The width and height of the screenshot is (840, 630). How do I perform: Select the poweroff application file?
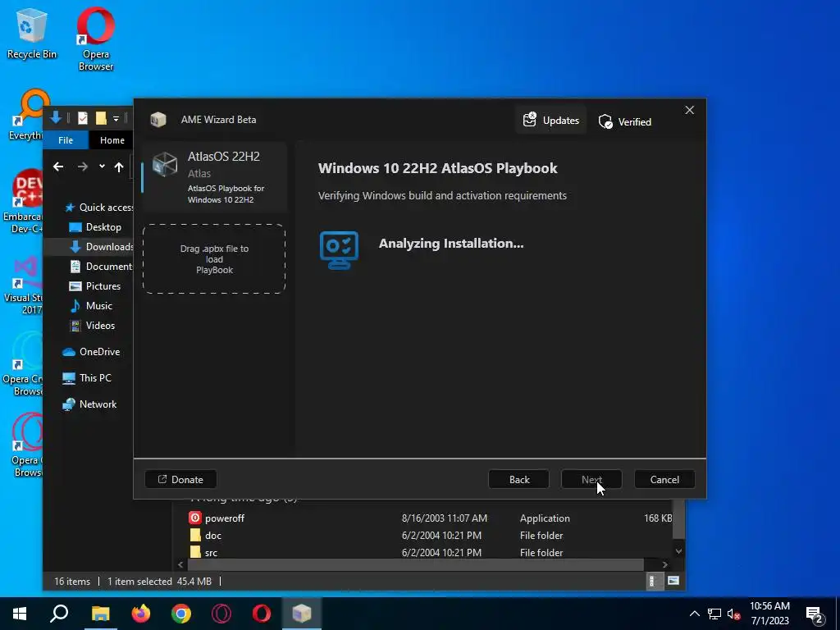point(430,518)
